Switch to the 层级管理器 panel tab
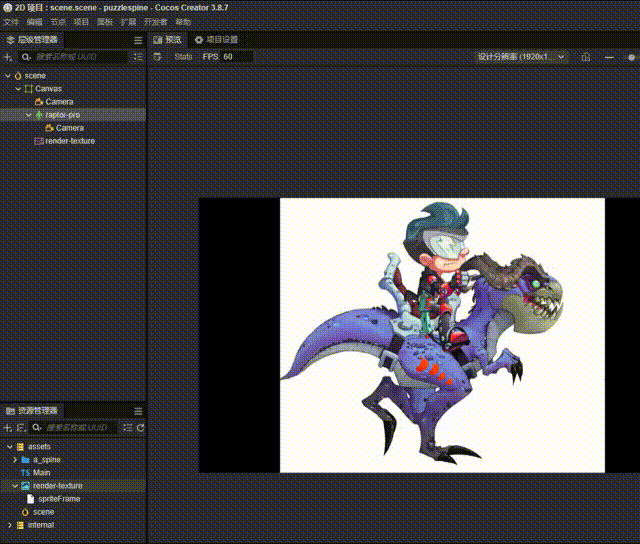 (32, 40)
